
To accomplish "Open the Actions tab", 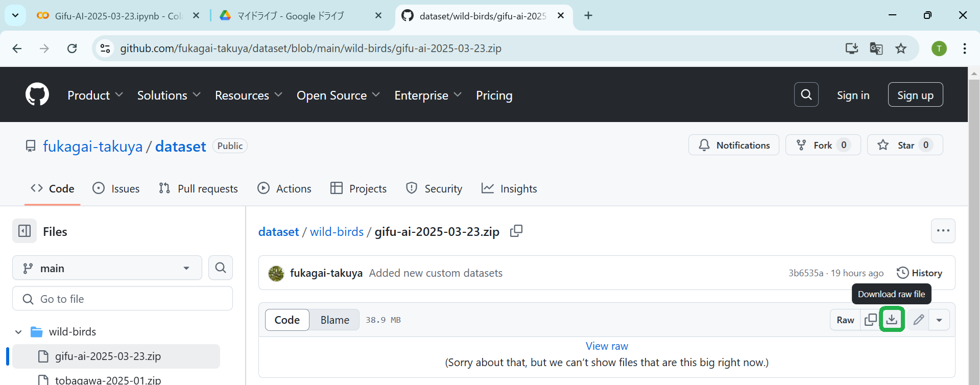I will point(284,188).
